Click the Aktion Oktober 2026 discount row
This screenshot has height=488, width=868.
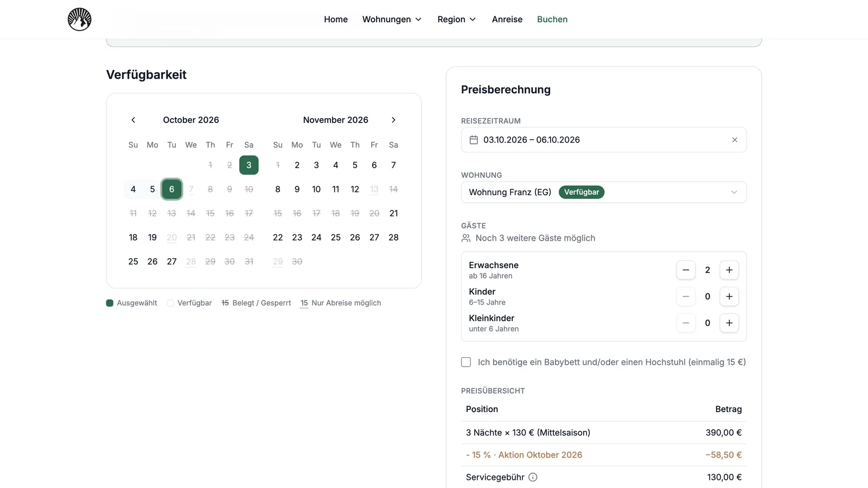pos(604,455)
